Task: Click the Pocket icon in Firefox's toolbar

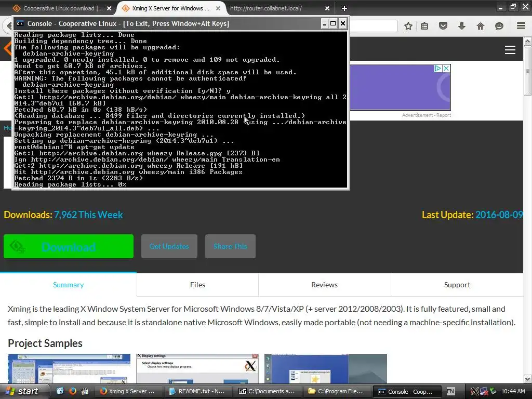Action: coord(443,26)
